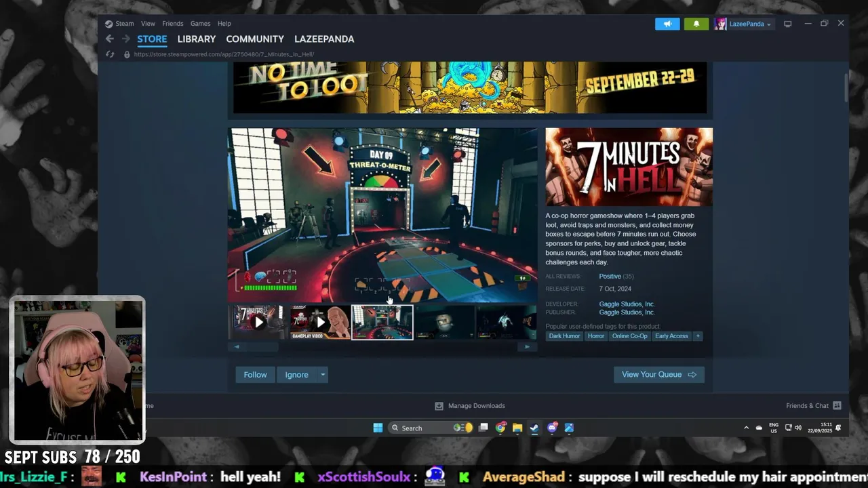This screenshot has width=868, height=488.
Task: Switch to Big Picture mode monitor icon
Action: click(x=787, y=24)
